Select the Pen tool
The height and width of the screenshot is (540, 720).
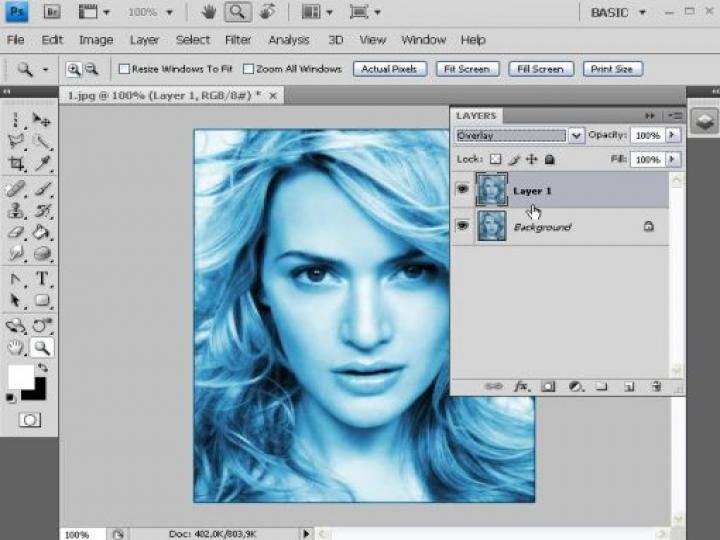(16, 279)
